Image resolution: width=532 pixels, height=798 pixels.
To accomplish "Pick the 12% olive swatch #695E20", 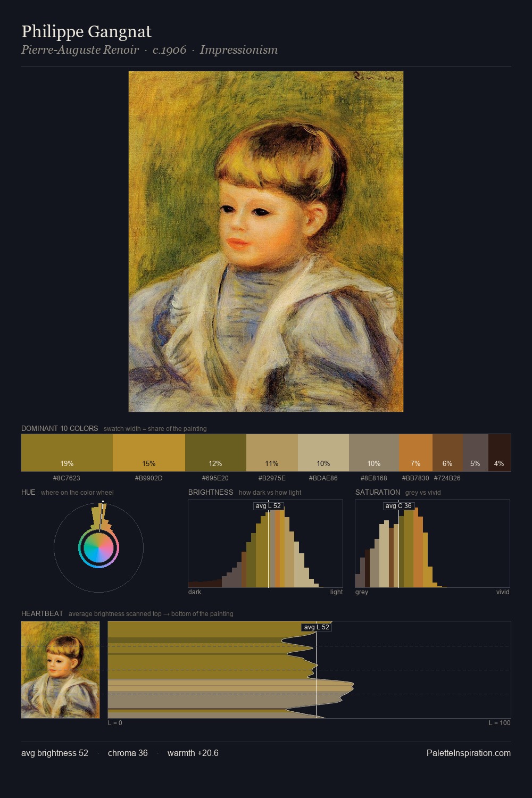I will click(x=215, y=453).
